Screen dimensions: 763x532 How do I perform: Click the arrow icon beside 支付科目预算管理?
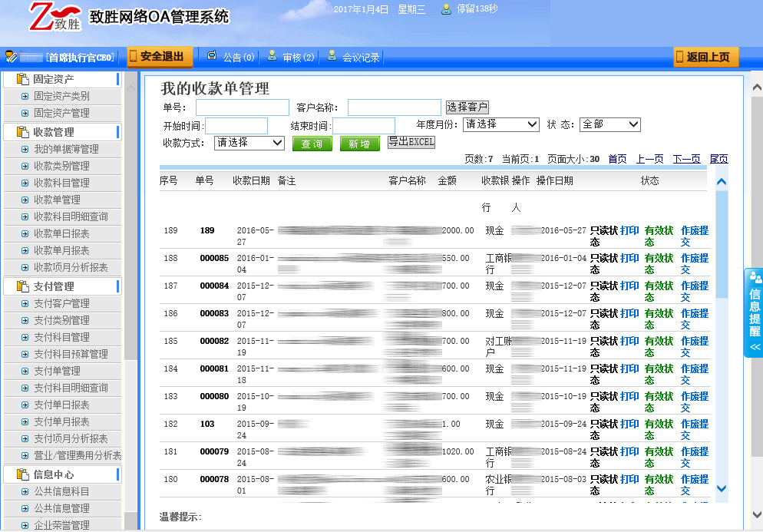click(25, 355)
